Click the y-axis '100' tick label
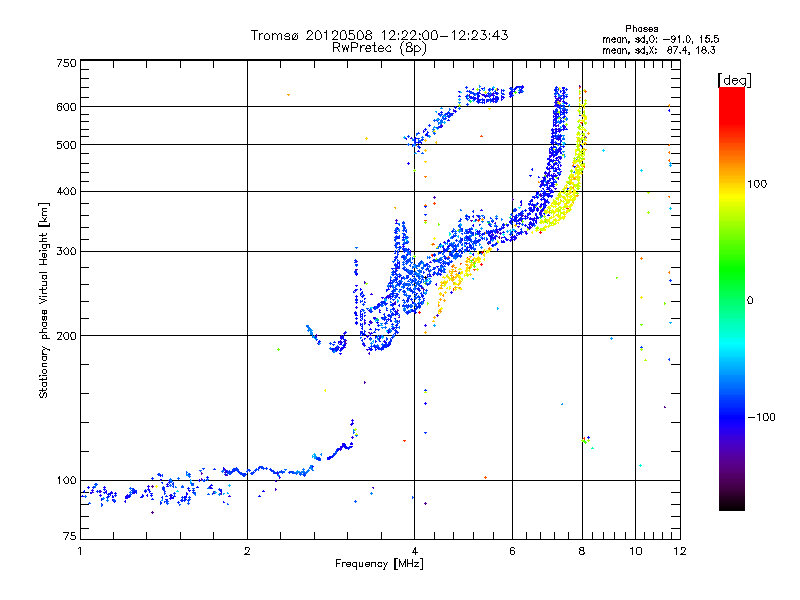This screenshot has width=800, height=600. tap(66, 481)
